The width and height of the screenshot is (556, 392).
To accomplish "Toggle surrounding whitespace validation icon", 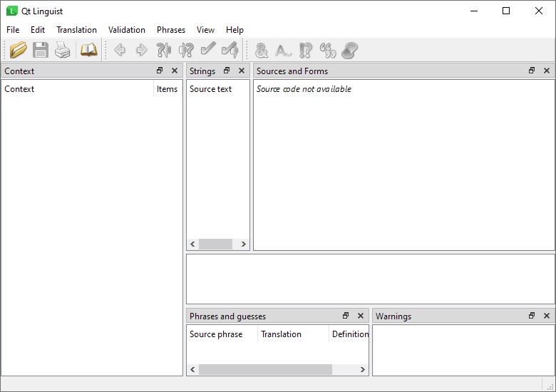I will click(283, 51).
